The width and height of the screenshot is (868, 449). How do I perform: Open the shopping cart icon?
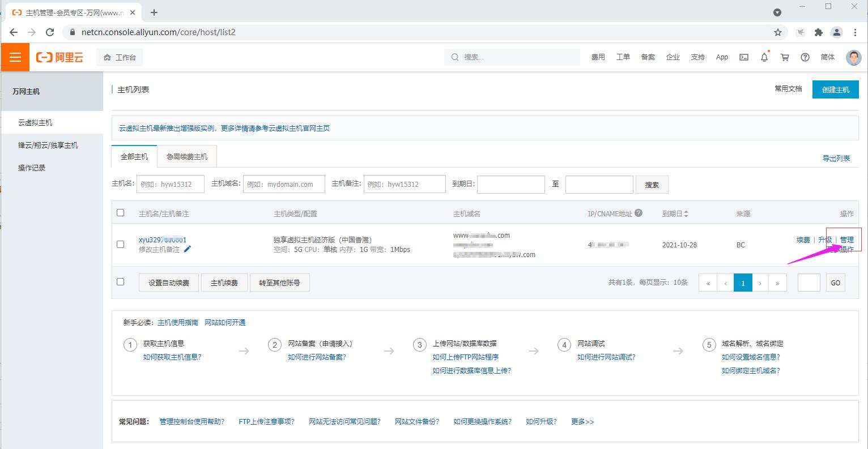pos(785,57)
